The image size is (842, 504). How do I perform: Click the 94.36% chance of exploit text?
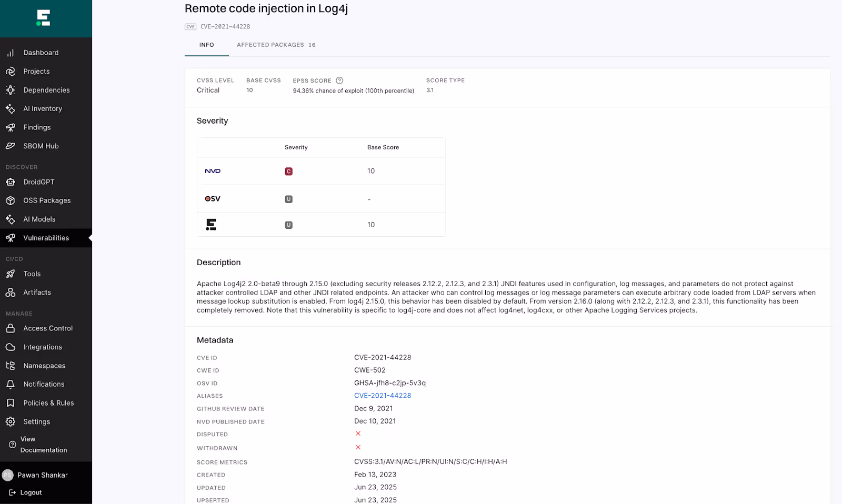[354, 91]
